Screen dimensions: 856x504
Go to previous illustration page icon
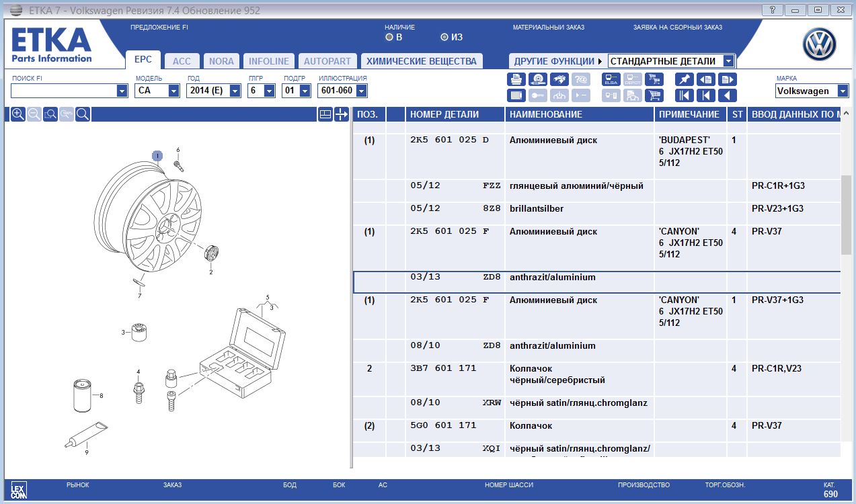point(706,79)
